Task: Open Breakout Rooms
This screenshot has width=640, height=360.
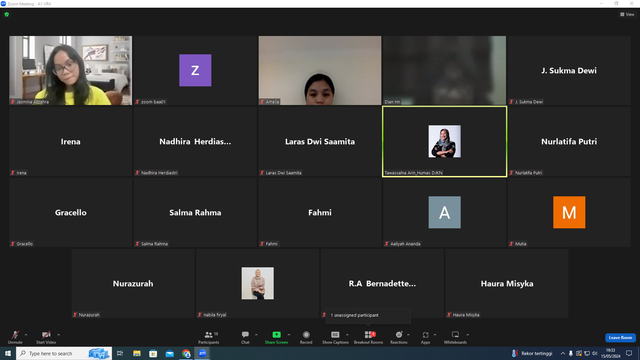Action: point(368,337)
